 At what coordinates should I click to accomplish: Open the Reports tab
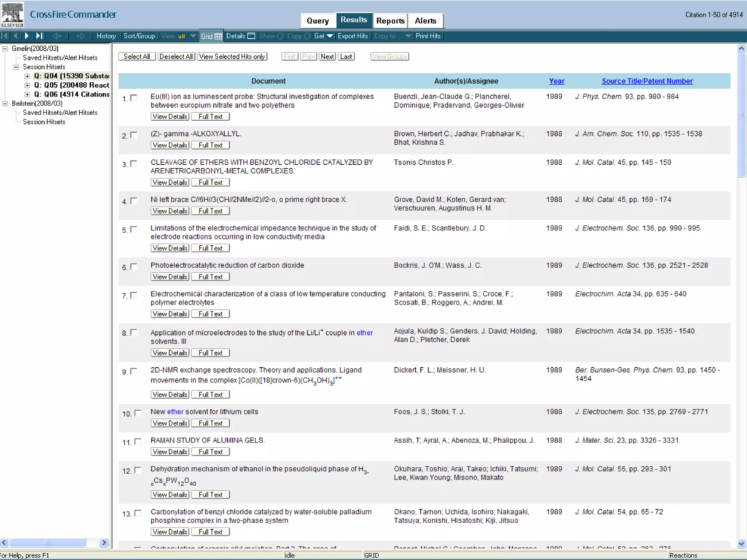[390, 21]
